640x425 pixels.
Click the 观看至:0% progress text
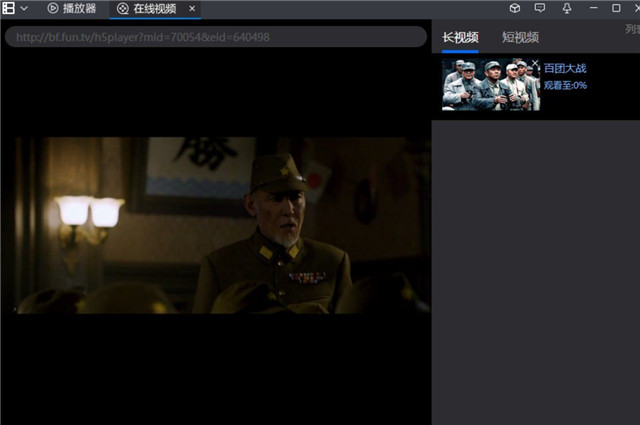(x=565, y=85)
